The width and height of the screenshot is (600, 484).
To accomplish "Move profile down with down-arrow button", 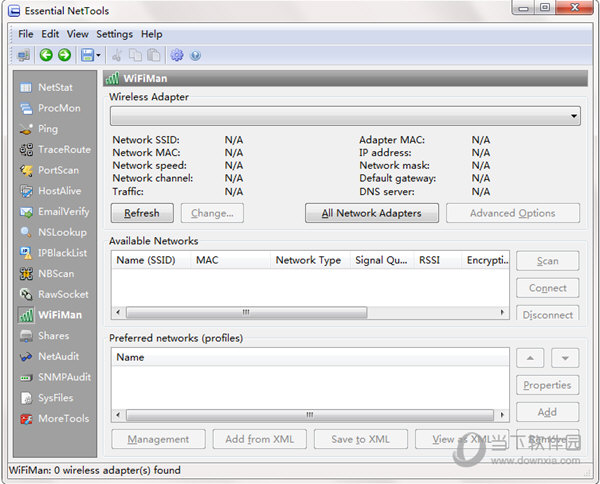I will point(565,358).
